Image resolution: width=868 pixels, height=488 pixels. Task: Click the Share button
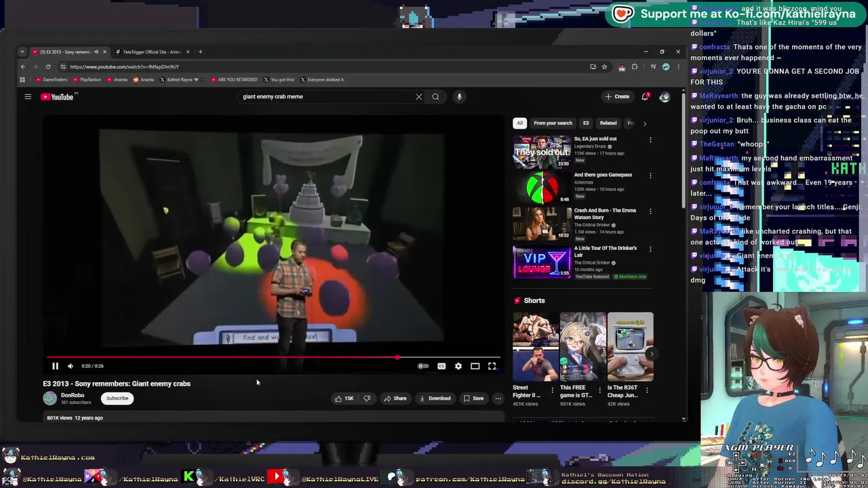pos(395,399)
